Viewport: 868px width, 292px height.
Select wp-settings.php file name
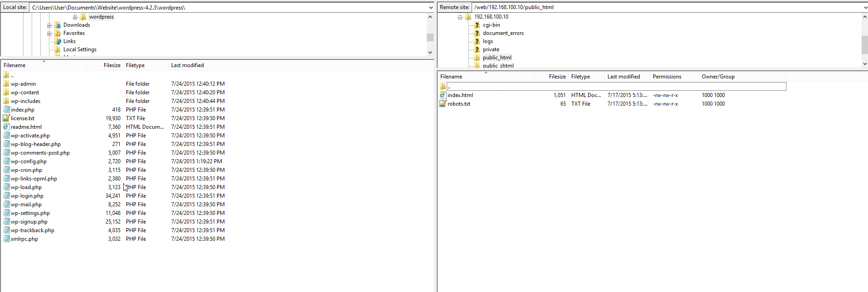(x=30, y=213)
